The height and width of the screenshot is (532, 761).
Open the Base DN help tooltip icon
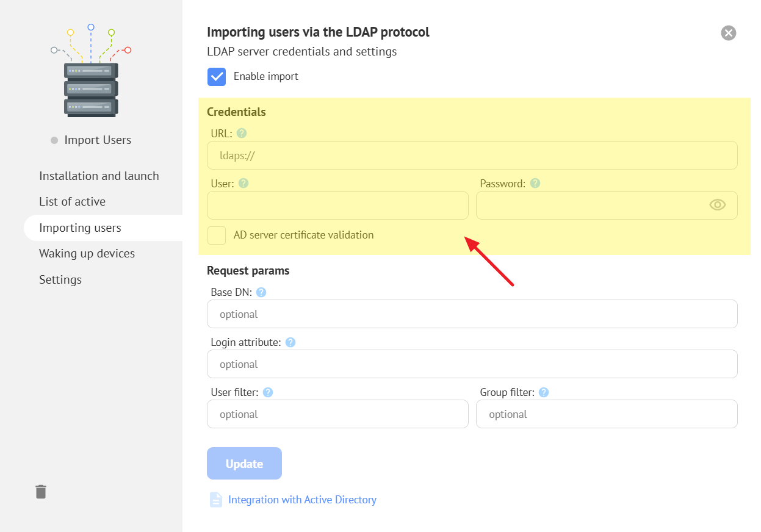tap(261, 292)
